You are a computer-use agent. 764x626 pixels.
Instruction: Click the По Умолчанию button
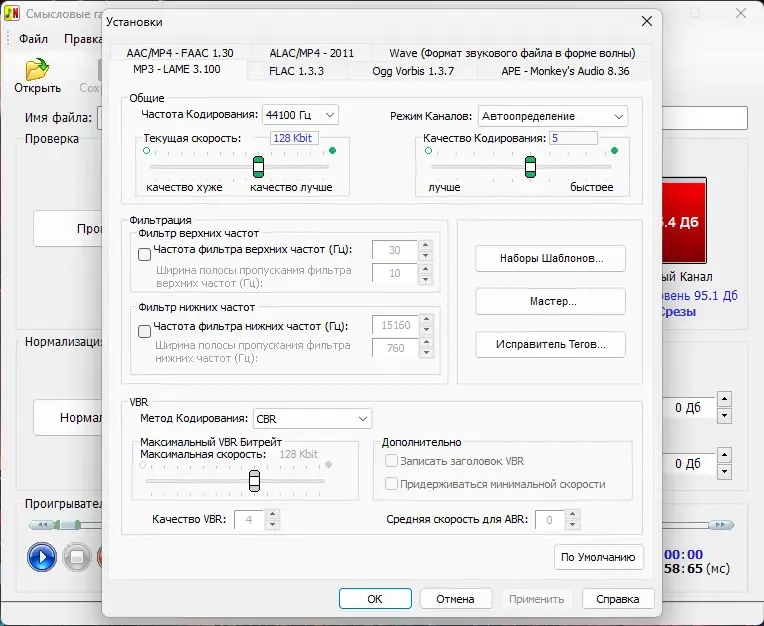[598, 557]
